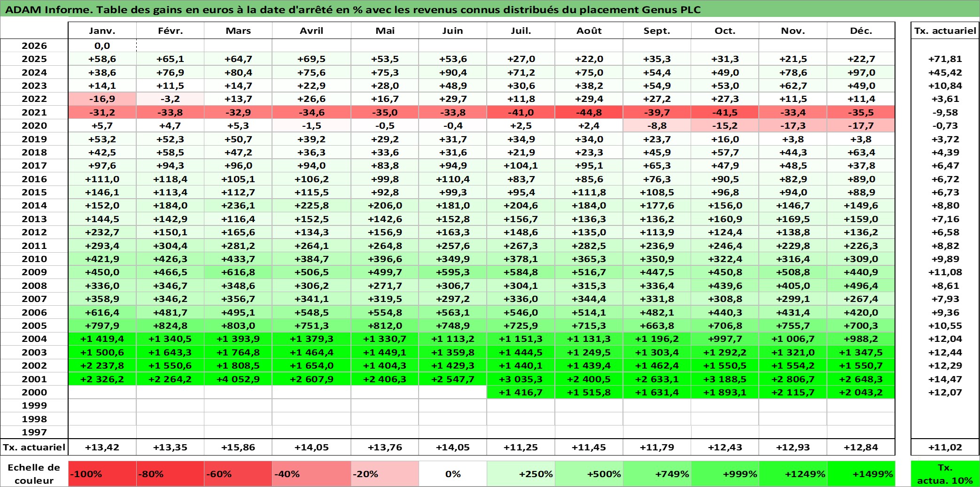Select the overall '+11,02' actuarial rate cell

point(945,447)
